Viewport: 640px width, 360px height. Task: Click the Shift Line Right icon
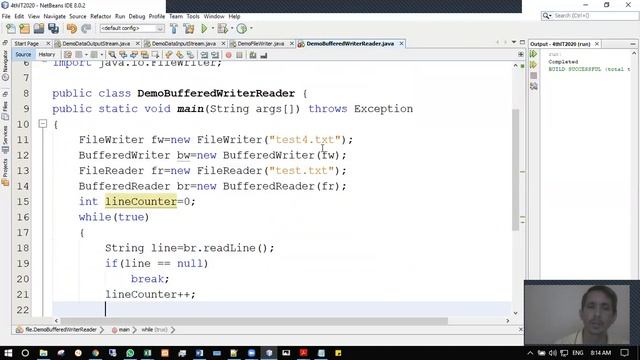point(215,55)
